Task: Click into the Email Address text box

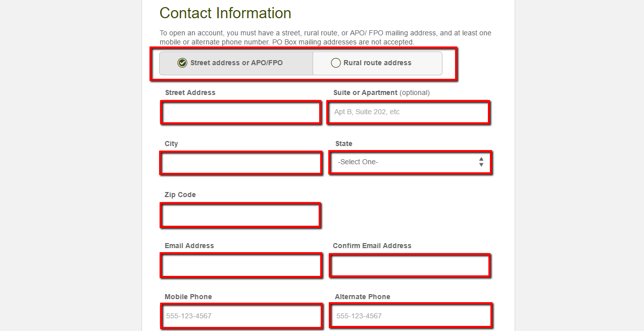Action: coord(241,265)
